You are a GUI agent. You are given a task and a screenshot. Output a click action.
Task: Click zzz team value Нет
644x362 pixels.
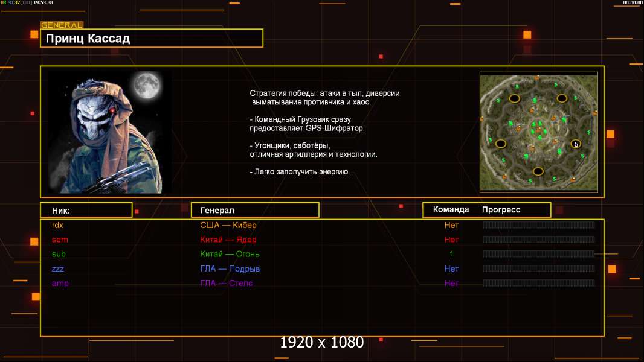pos(451,269)
